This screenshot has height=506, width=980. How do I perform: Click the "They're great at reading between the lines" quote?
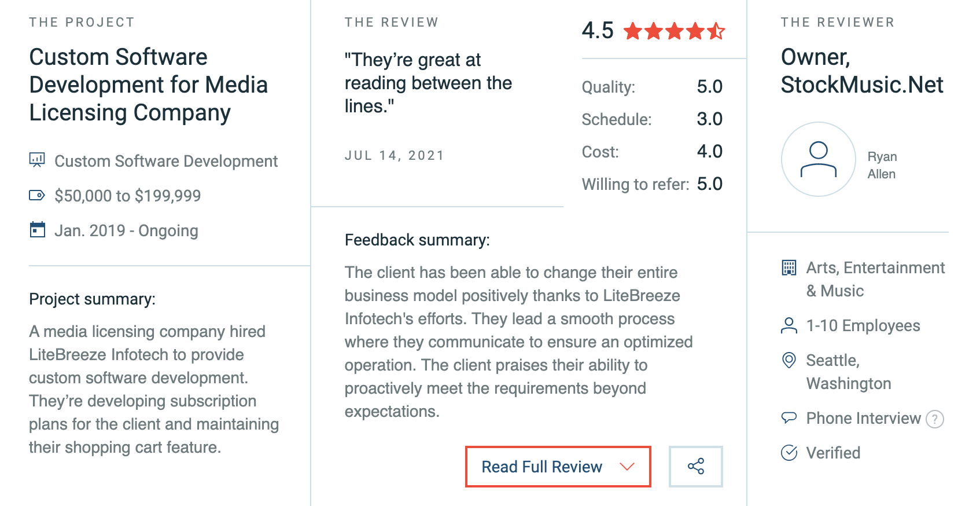coord(428,83)
